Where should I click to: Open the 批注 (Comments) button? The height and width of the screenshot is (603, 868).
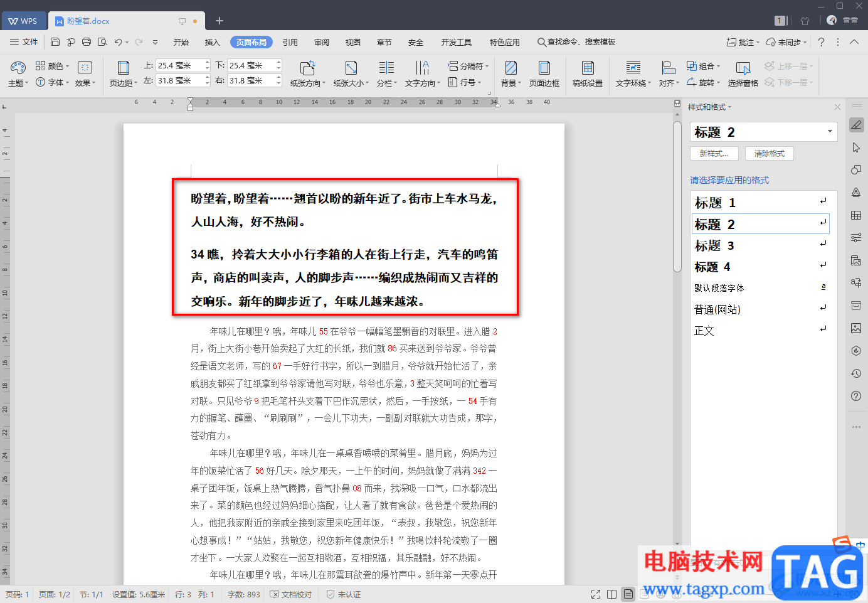tap(743, 42)
